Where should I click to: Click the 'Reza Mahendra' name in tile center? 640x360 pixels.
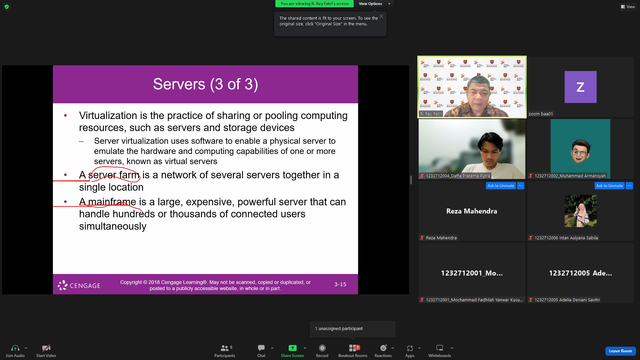pos(471,211)
